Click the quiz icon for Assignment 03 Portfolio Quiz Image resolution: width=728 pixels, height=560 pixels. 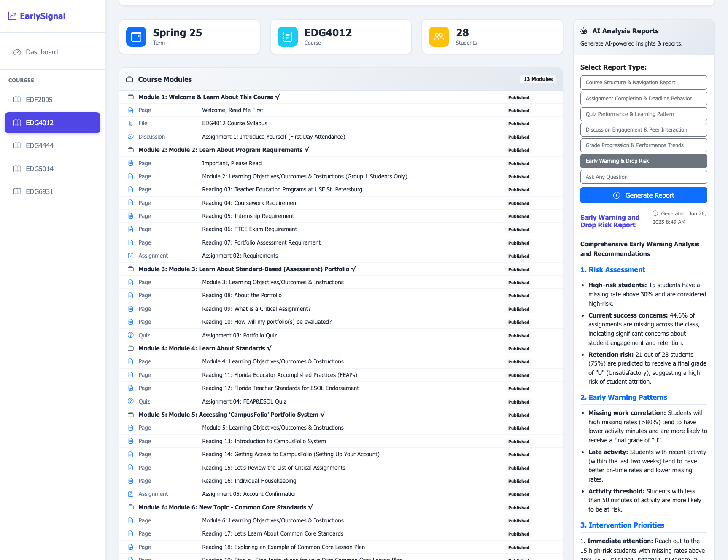(130, 335)
